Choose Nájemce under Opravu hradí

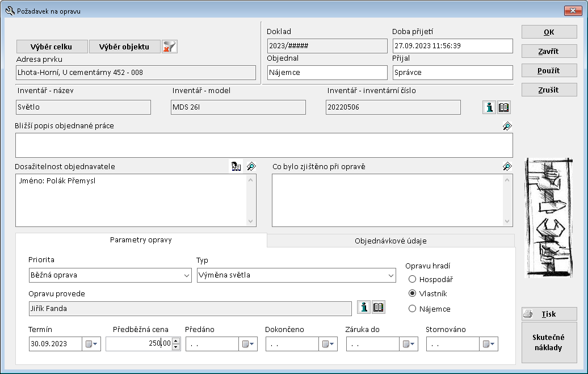tap(413, 309)
